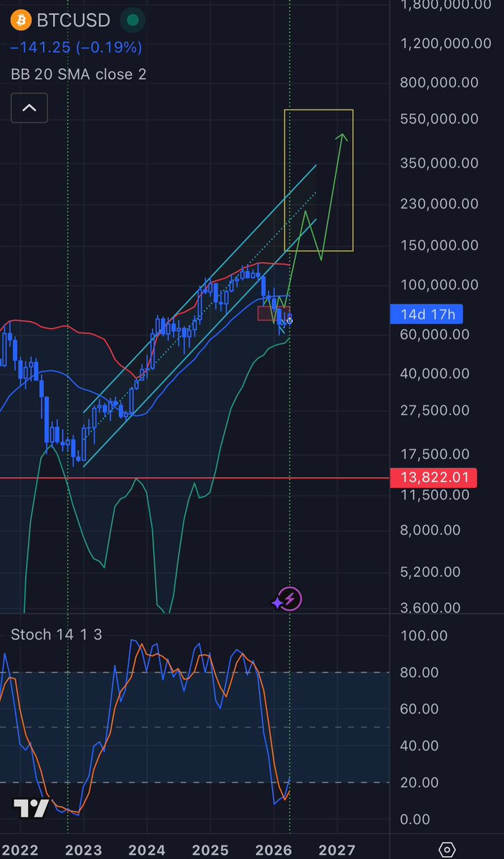Click the 8,000.00 price scale label

[431, 530]
